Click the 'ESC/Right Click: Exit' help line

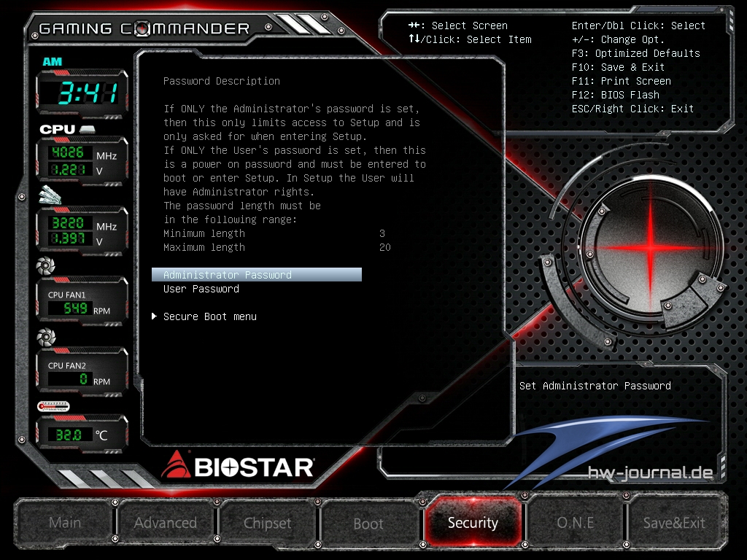tap(632, 109)
